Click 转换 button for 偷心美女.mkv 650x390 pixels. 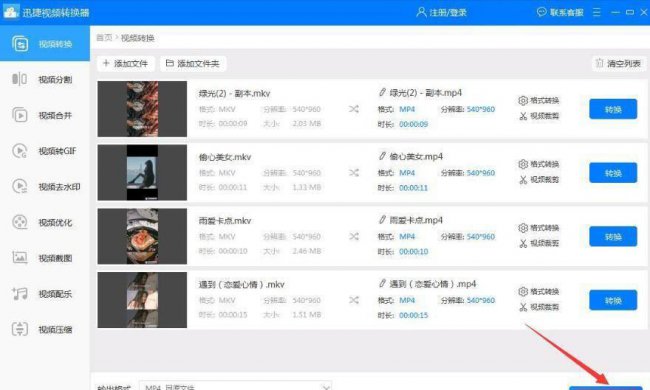pyautogui.click(x=613, y=173)
